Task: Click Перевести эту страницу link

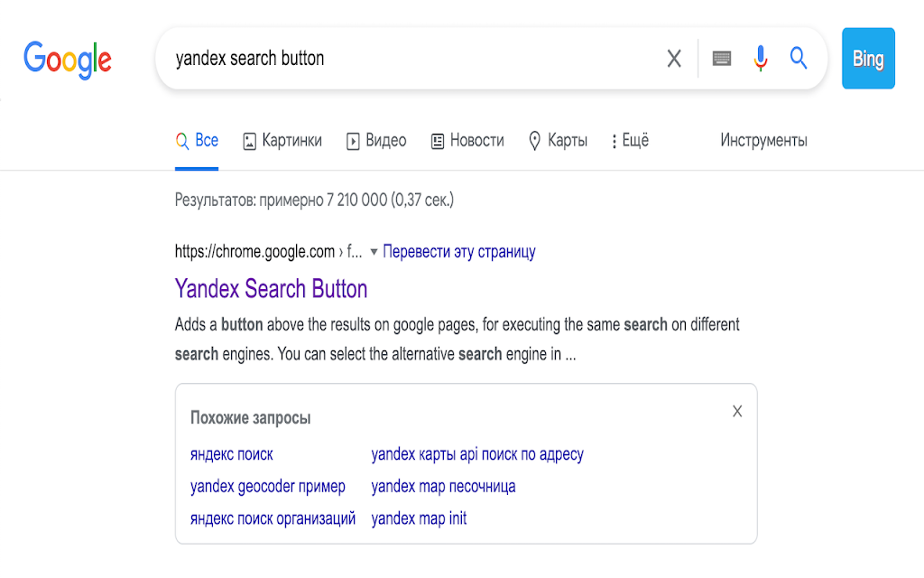Action: (x=459, y=252)
